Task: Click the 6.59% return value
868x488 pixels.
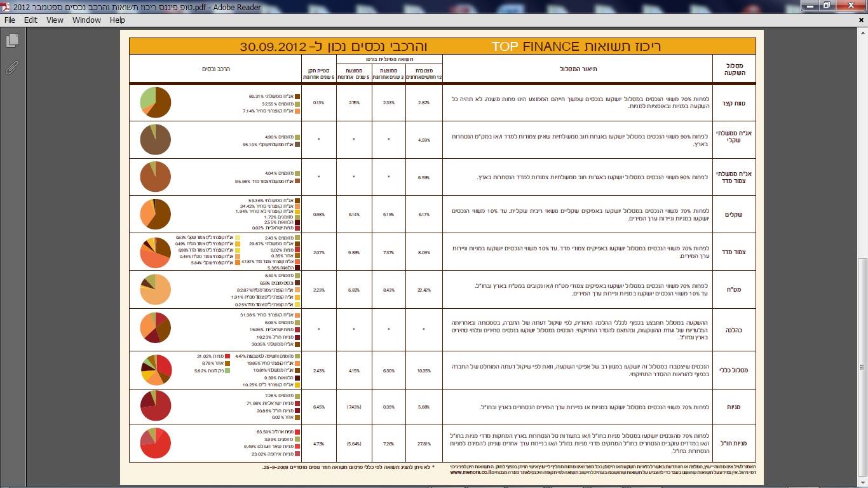Action: 424,177
